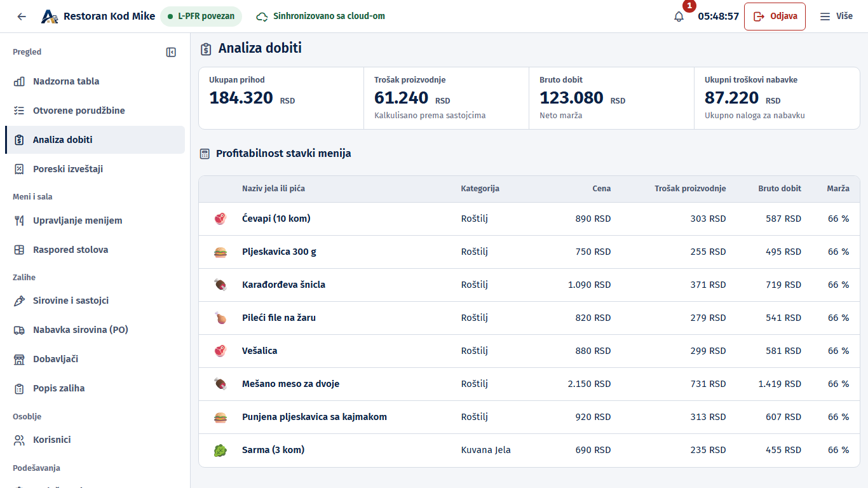Screen dimensions: 868x488
Task: Click Ukupni troškovi nabavke 87.220 card
Action: click(x=777, y=98)
